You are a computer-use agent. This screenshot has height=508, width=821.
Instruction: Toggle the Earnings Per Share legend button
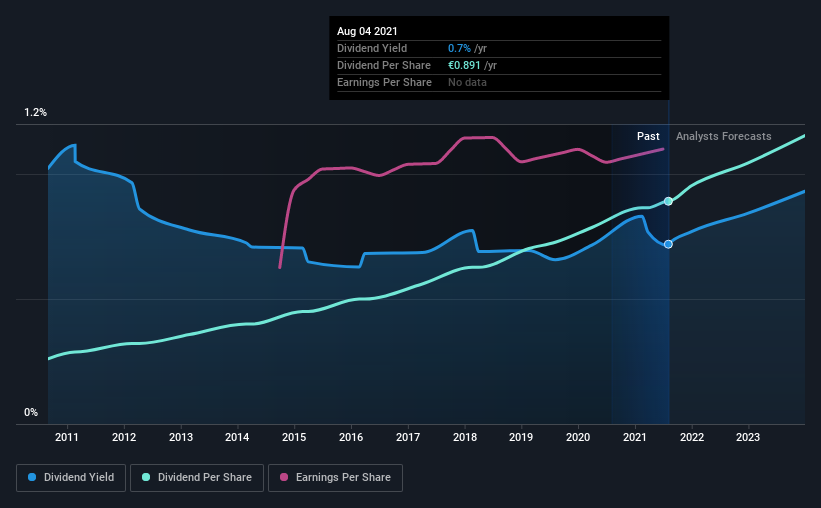pos(336,478)
